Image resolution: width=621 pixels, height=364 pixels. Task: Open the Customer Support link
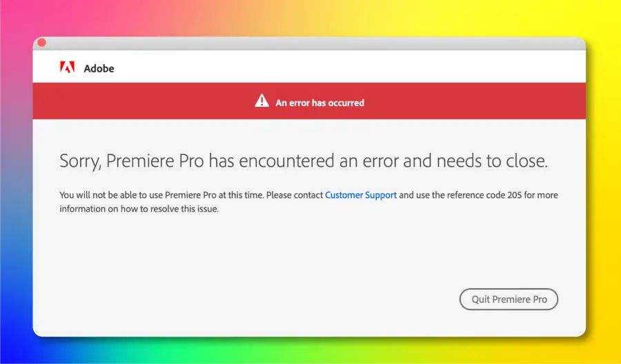pyautogui.click(x=361, y=195)
